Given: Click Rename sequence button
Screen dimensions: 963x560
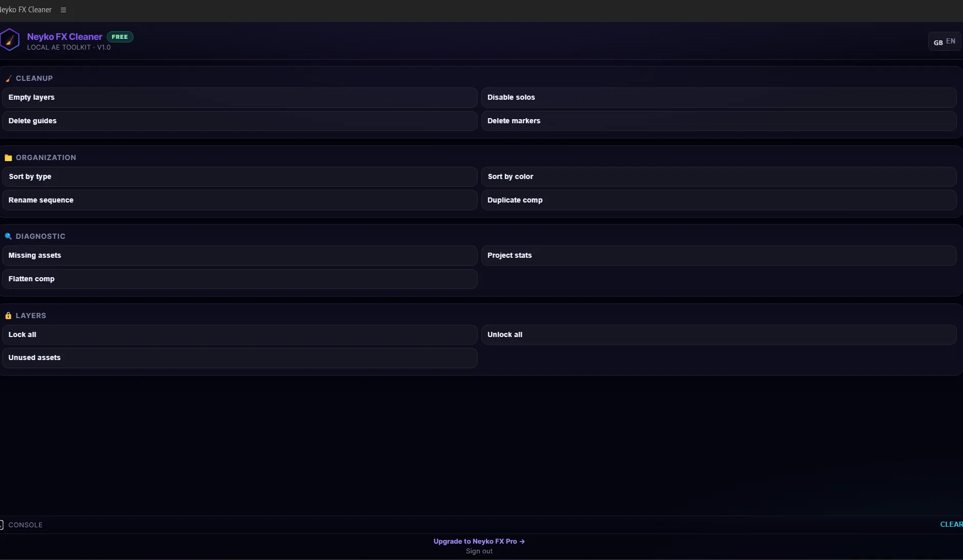Looking at the screenshot, I should (240, 200).
